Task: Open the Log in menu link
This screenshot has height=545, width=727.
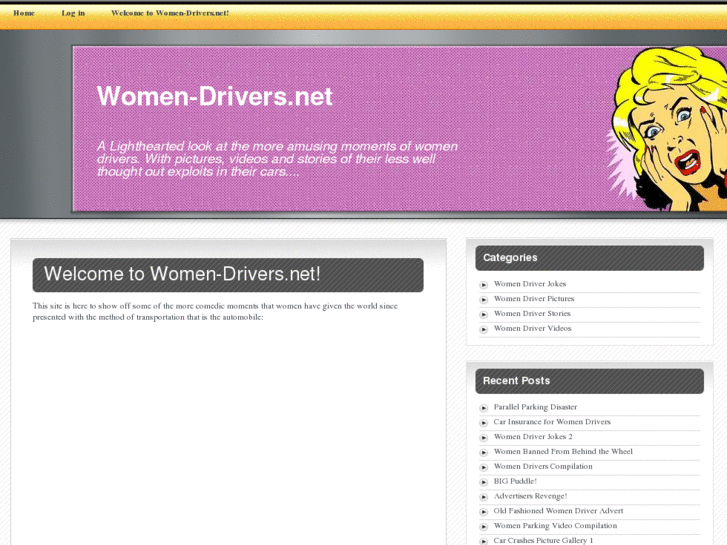Action: click(x=73, y=13)
